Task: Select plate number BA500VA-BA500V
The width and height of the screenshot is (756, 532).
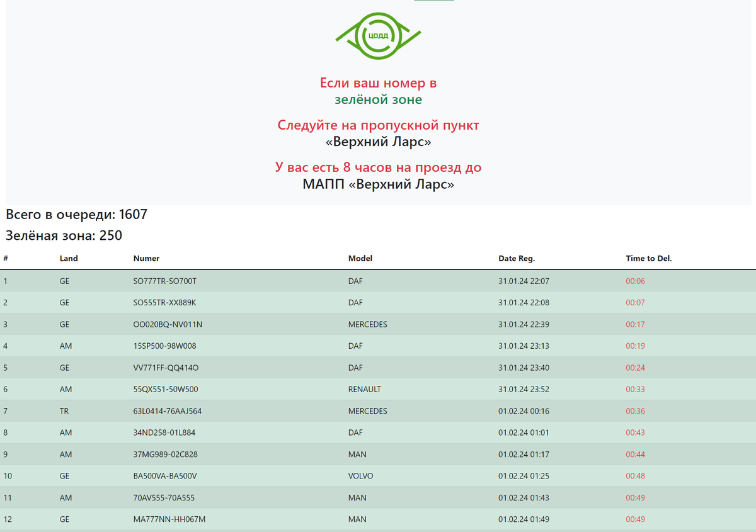Action: [x=165, y=476]
